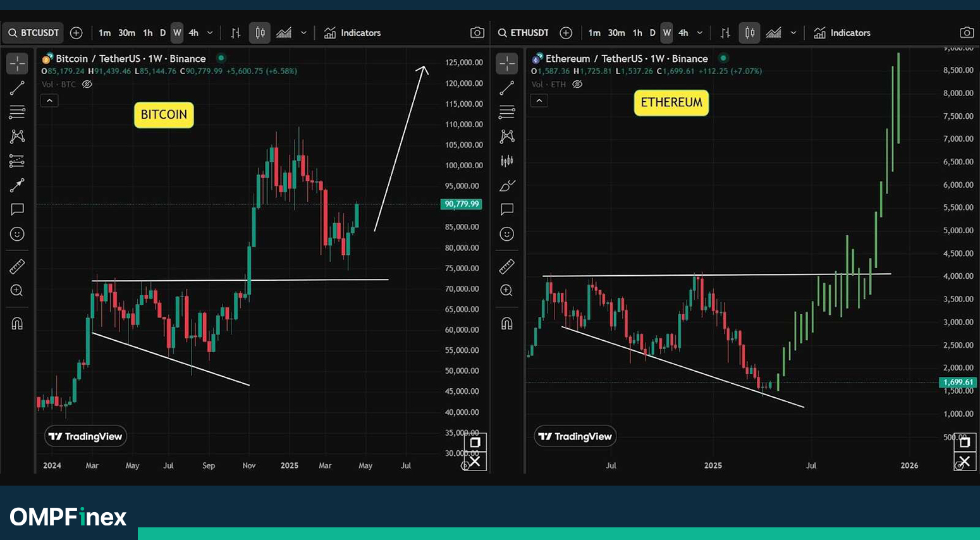Enable magnet mode in Bitcoin chart sidebar
The height and width of the screenshot is (540, 980).
pyautogui.click(x=17, y=324)
